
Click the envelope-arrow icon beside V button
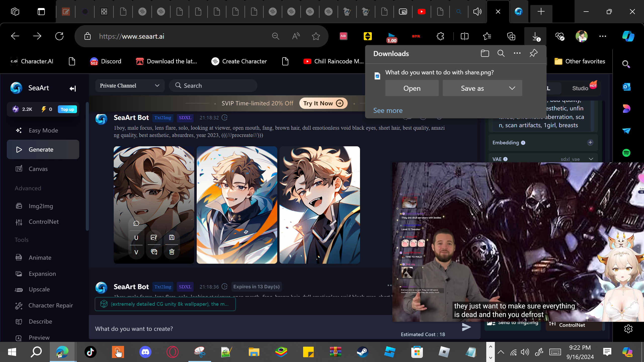(154, 252)
